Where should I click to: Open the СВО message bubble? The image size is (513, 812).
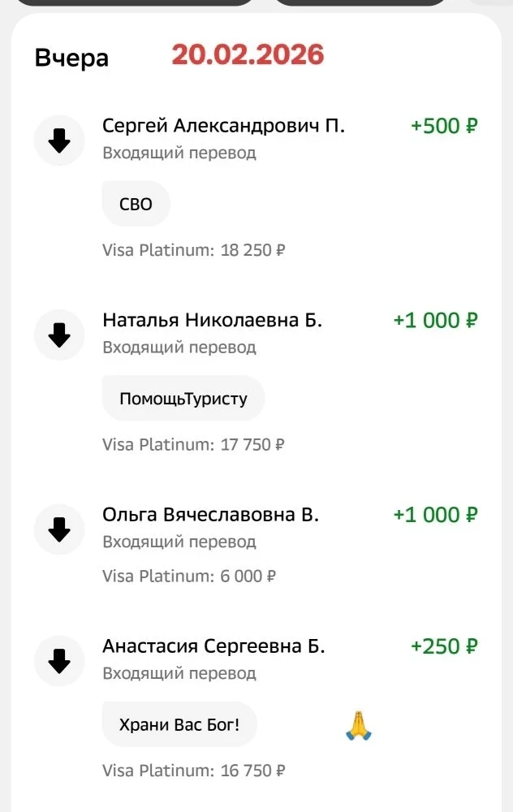[x=136, y=204]
